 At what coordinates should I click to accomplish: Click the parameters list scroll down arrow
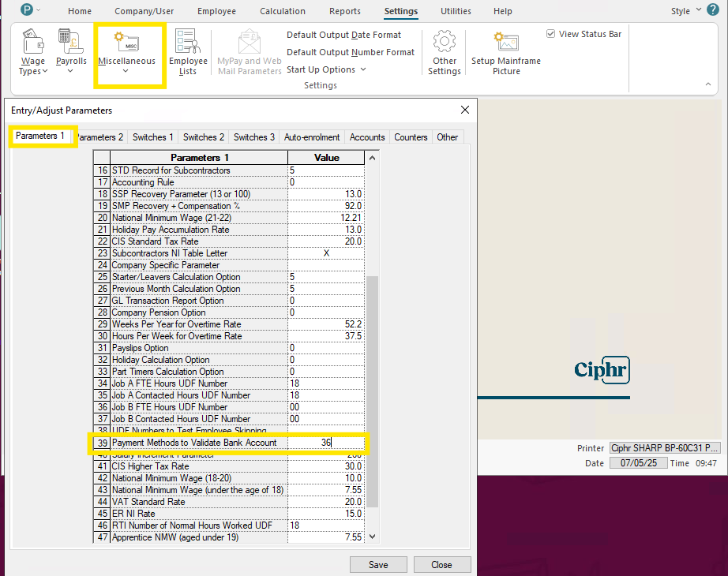pos(372,537)
